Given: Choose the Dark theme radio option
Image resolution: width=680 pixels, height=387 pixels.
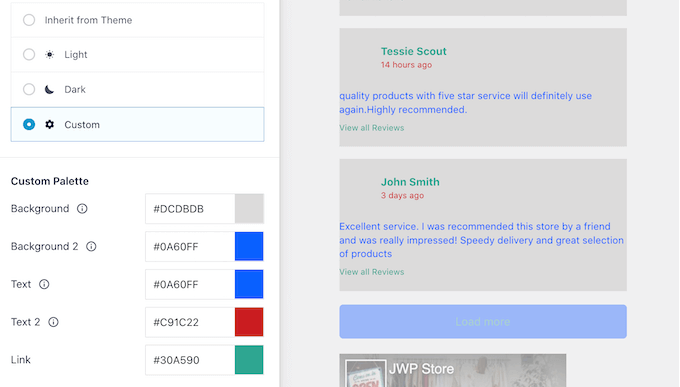Looking at the screenshot, I should pos(29,89).
